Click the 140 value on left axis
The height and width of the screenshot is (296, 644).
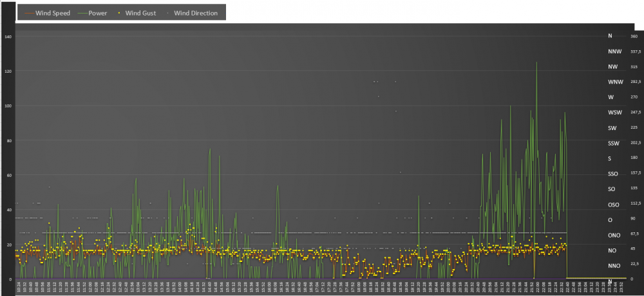coord(8,37)
